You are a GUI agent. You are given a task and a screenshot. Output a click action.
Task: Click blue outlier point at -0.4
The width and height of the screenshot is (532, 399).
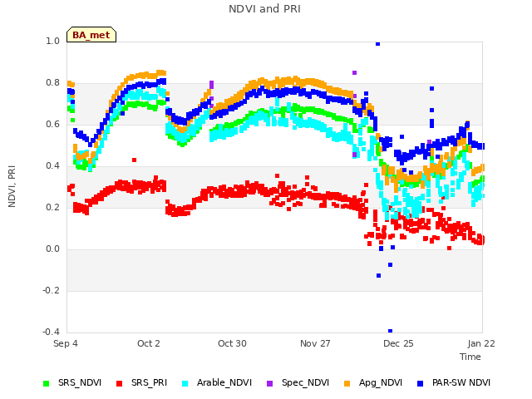click(x=390, y=331)
